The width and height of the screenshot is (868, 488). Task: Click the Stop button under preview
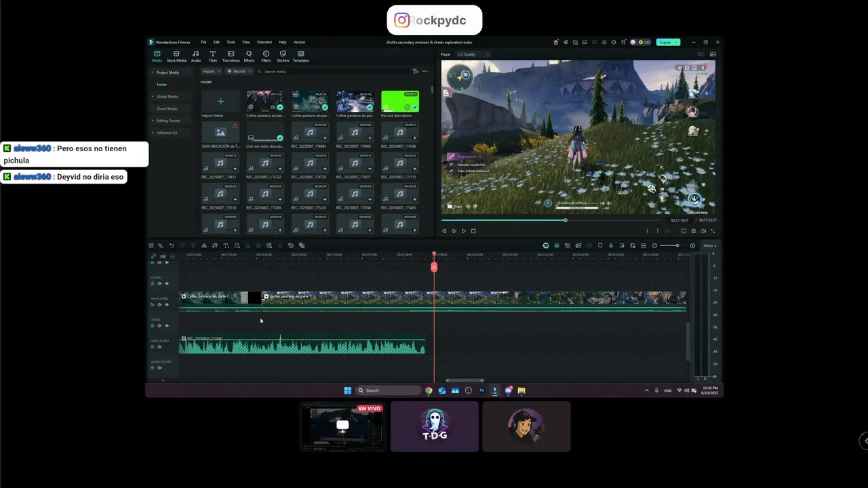click(x=473, y=231)
